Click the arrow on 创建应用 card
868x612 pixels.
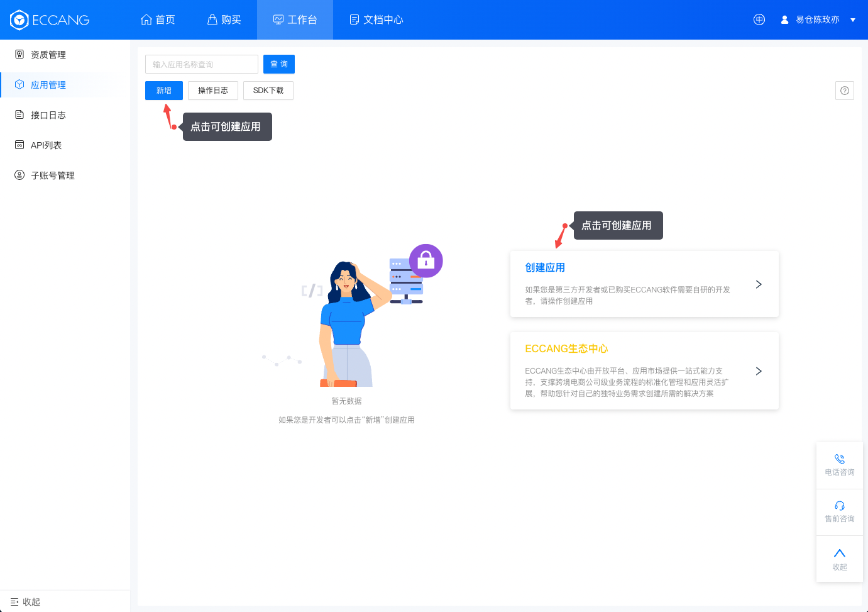(759, 284)
